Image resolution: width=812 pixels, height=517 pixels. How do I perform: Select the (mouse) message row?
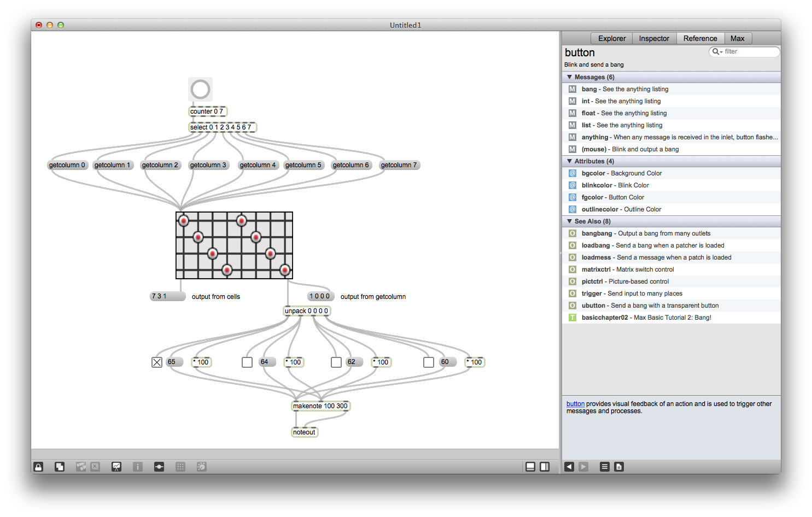[x=671, y=149]
